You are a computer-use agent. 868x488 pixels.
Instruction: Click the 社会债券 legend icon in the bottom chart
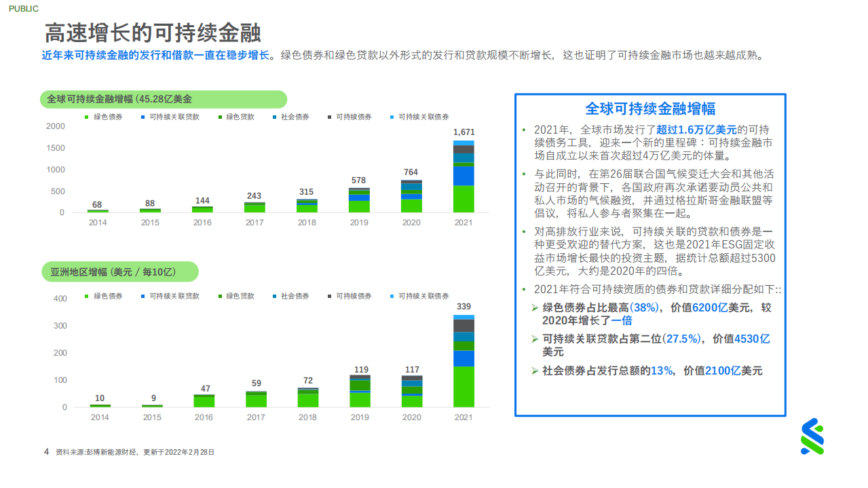coord(274,297)
